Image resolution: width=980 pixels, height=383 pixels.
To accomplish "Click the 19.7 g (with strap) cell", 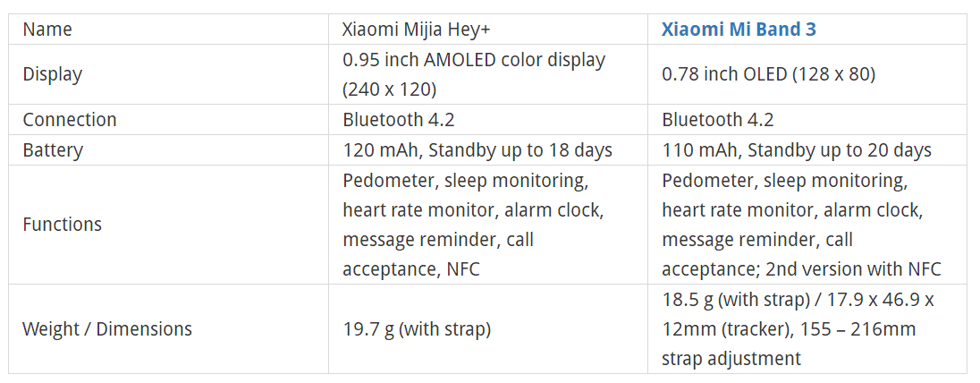I will click(x=417, y=329).
